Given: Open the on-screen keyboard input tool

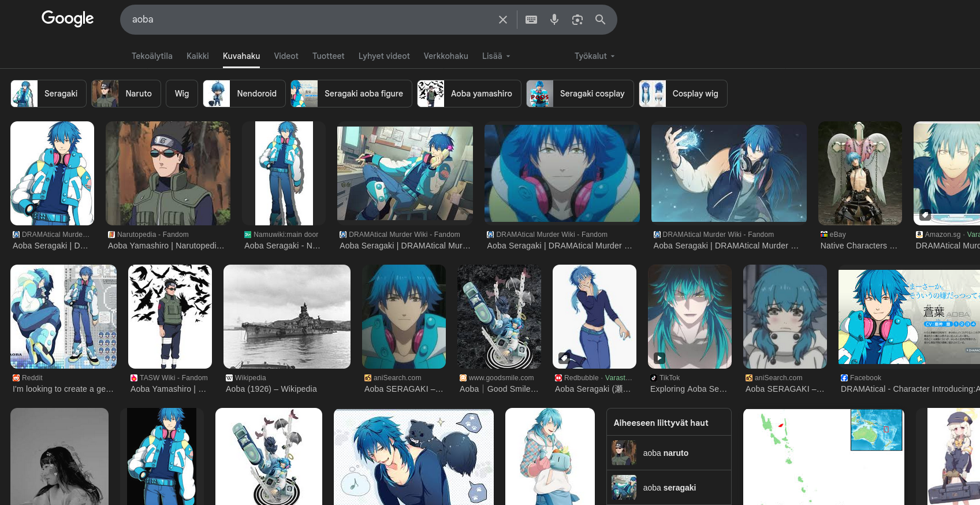Looking at the screenshot, I should pyautogui.click(x=531, y=20).
